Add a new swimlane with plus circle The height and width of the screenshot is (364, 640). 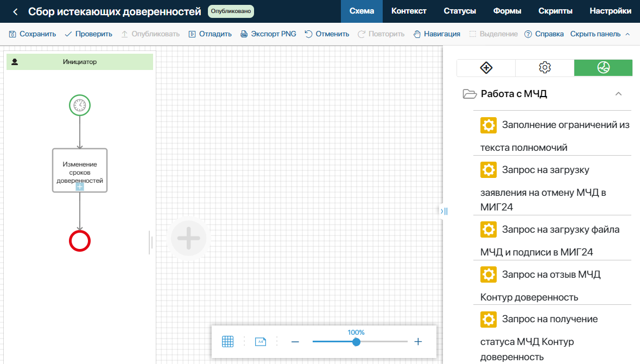pyautogui.click(x=188, y=238)
